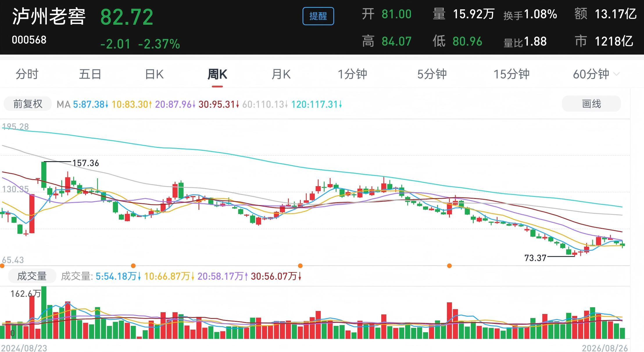The image size is (644, 352).
Task: Open the 5分钟 chart tab
Action: [432, 74]
